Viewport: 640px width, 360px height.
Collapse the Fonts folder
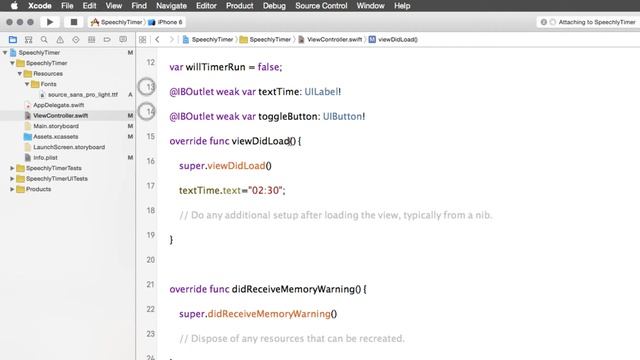27,84
